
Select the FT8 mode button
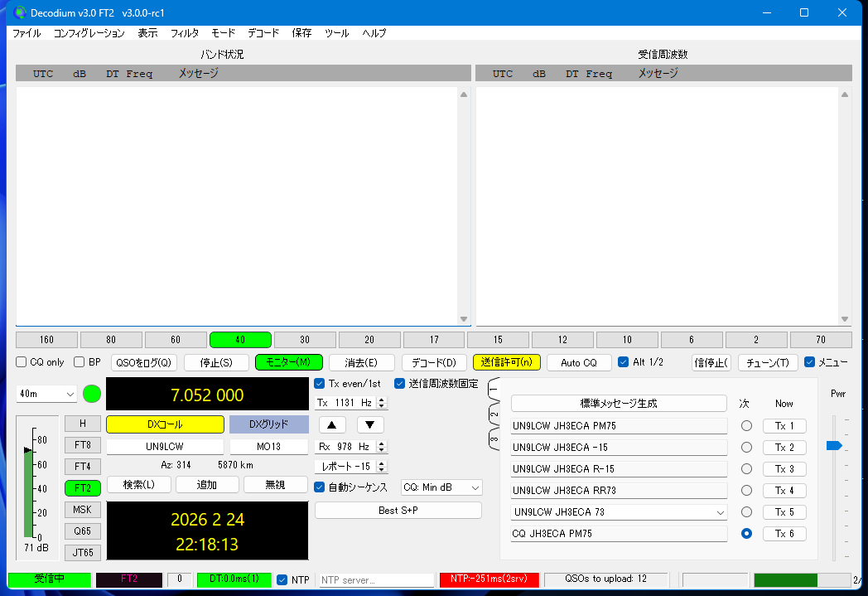click(83, 444)
